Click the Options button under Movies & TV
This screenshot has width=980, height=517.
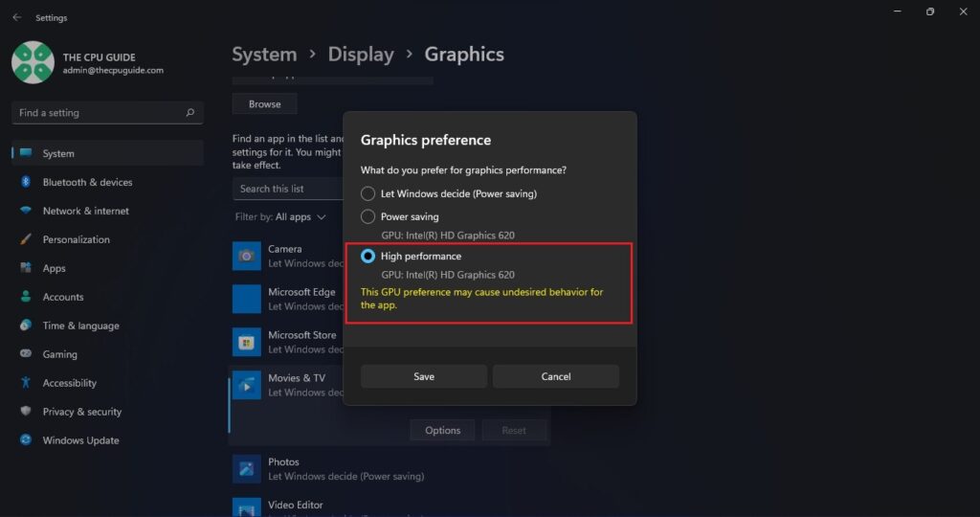pyautogui.click(x=442, y=430)
